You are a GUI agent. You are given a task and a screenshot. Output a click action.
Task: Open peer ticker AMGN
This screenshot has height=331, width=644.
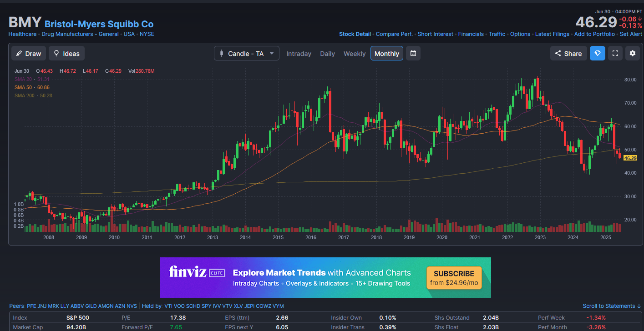106,306
